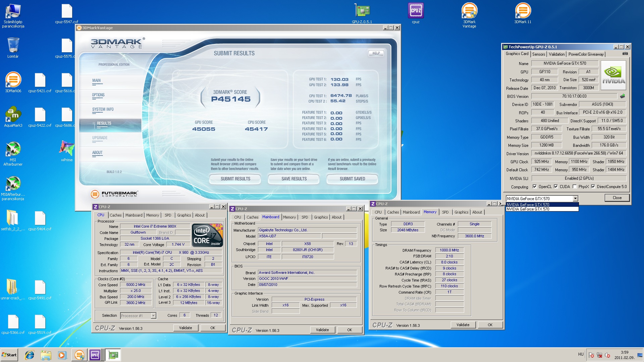This screenshot has height=362, width=644.
Task: Toggle the DirectCompute 5.0 checkbox
Action: coord(593,187)
